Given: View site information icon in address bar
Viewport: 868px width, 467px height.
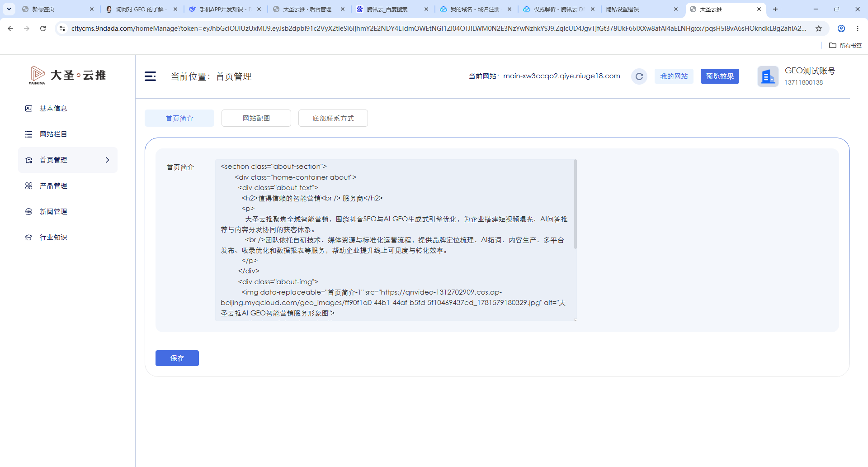Looking at the screenshot, I should (62, 29).
